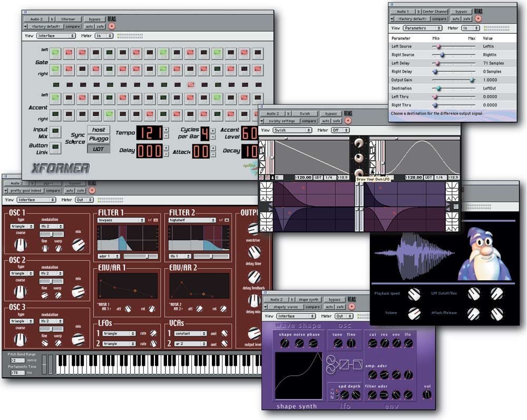
Task: Open the Swish View dropdown
Action: [x=292, y=130]
